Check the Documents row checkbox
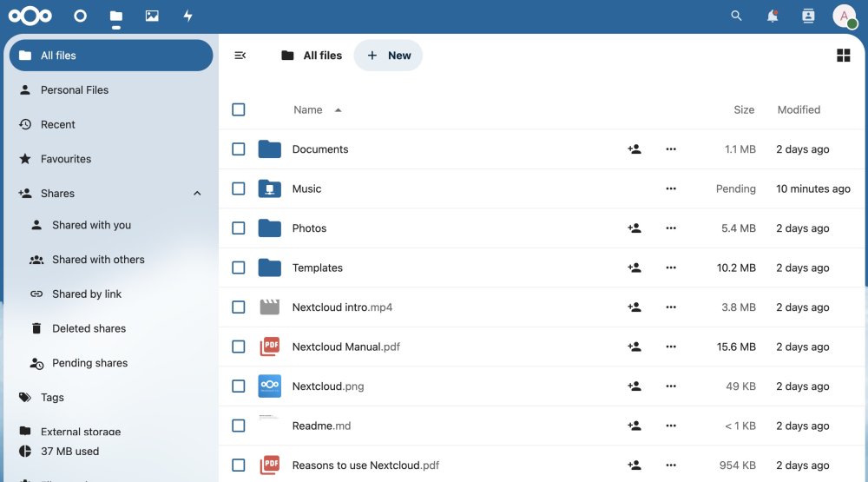The width and height of the screenshot is (868, 482). tap(239, 149)
